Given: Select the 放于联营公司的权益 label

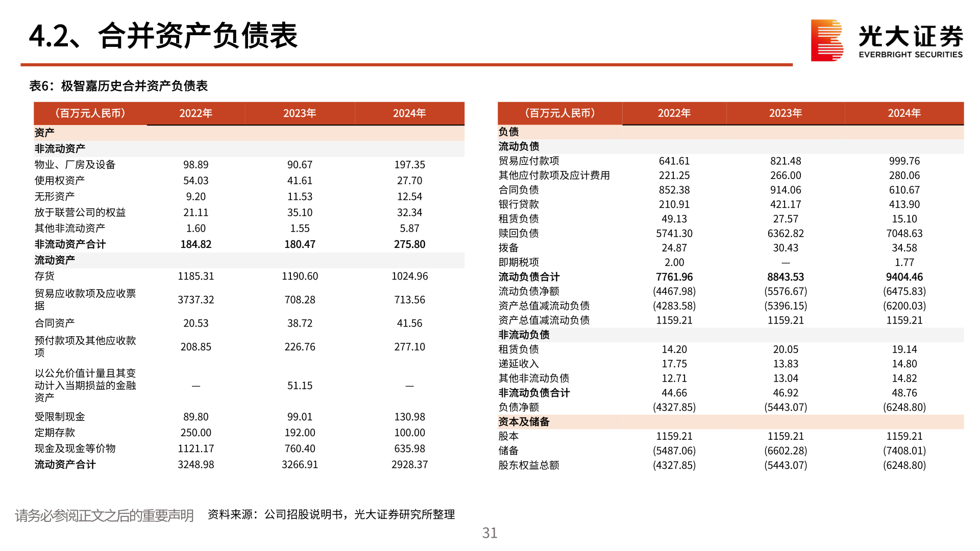Looking at the screenshot, I should (x=80, y=212).
